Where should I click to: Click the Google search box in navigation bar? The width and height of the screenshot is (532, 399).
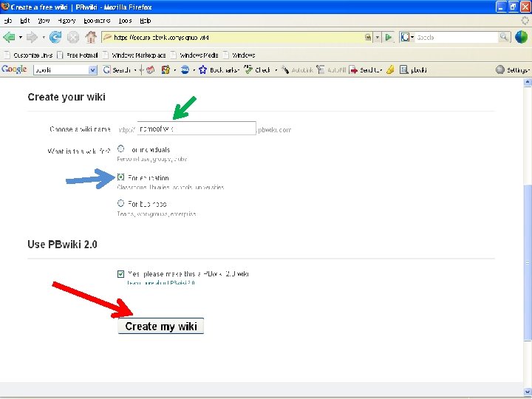[457, 37]
